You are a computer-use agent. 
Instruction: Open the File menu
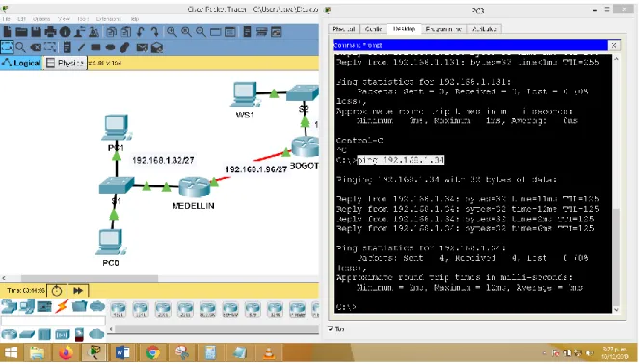tap(6, 19)
